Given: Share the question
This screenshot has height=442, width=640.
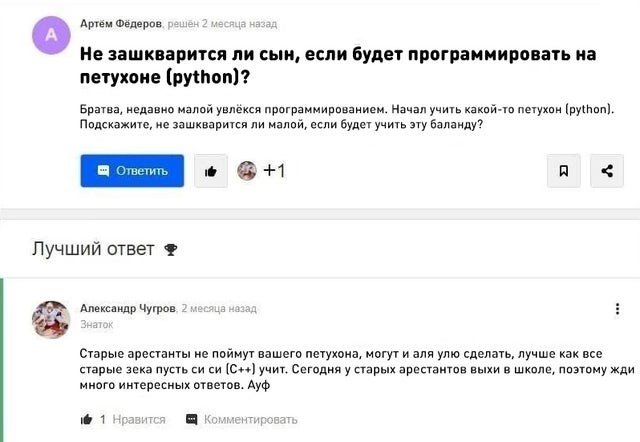Looking at the screenshot, I should pos(606,171).
